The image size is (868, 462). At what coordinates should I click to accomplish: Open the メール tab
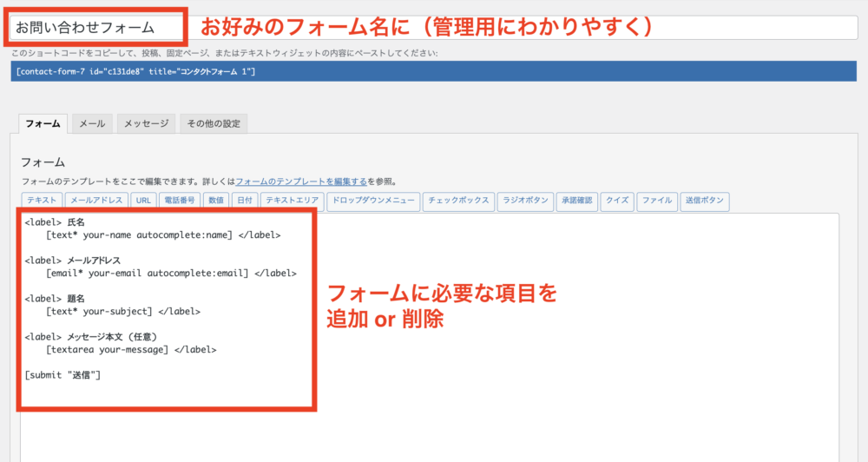(92, 123)
